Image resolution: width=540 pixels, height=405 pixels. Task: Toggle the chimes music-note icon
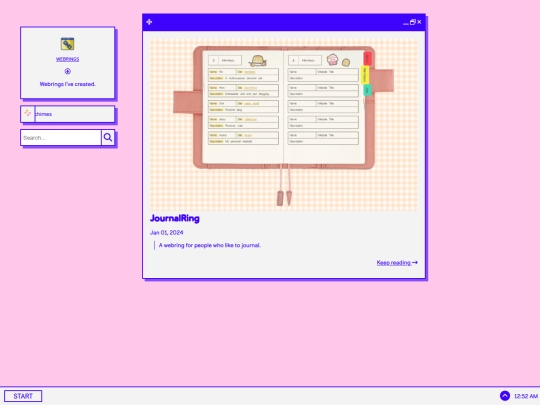point(28,114)
